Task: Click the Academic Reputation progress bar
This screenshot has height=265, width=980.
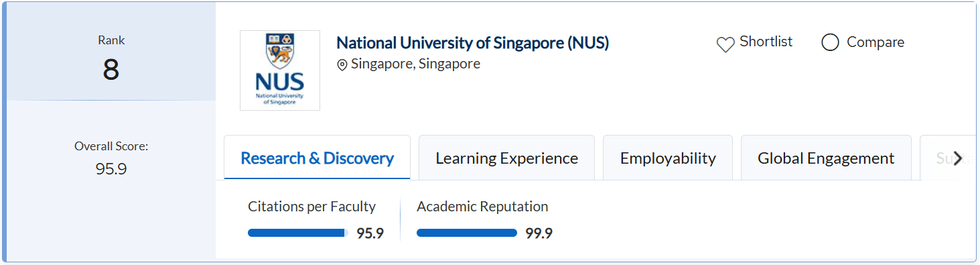Action: coord(467,233)
